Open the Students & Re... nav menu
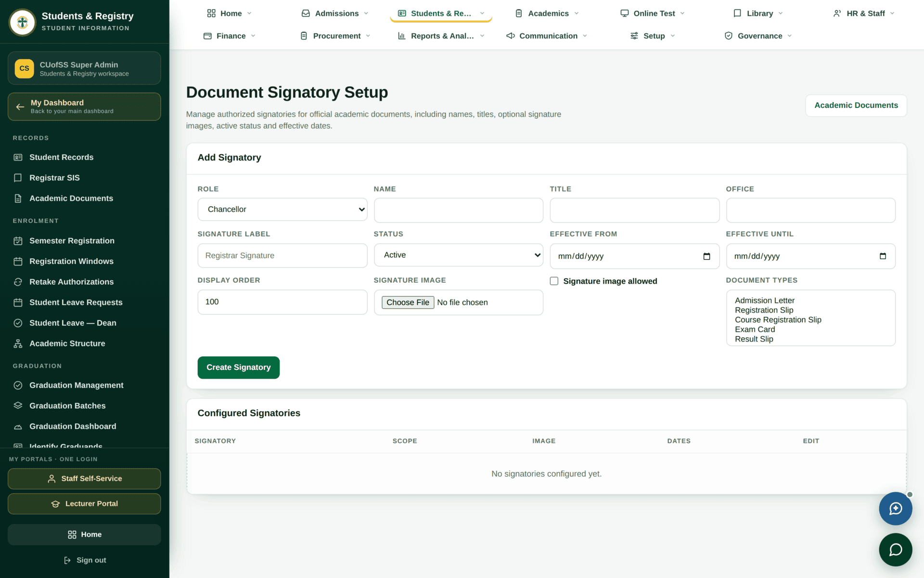Image resolution: width=924 pixels, height=578 pixels. pos(441,13)
